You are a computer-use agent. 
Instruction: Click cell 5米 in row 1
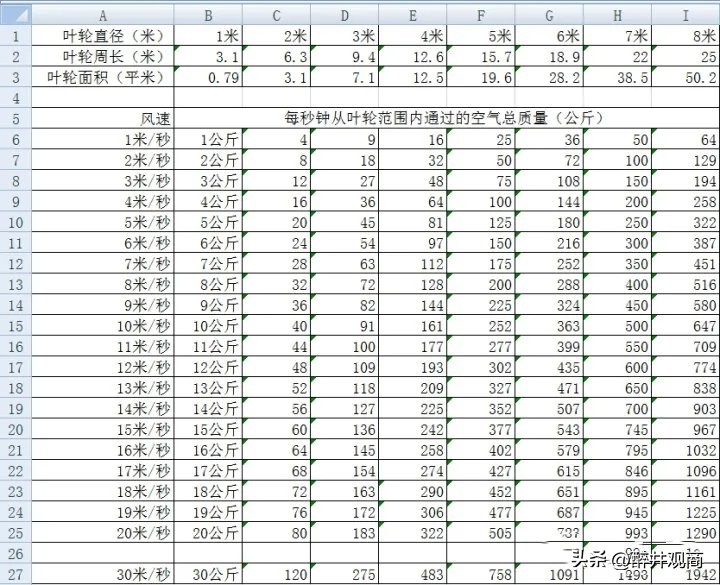tap(481, 36)
